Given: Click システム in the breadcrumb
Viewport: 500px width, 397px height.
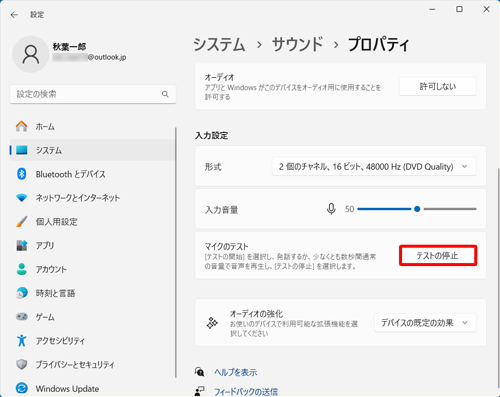Looking at the screenshot, I should pos(219,44).
